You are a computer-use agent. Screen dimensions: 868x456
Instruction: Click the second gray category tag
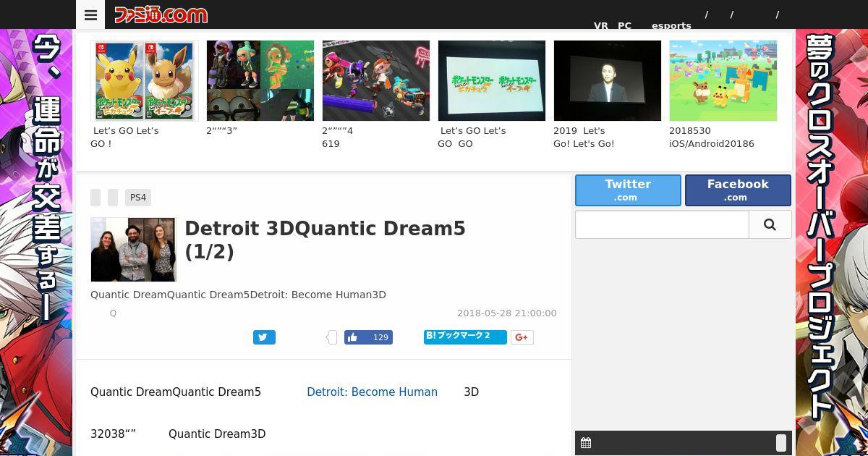click(x=113, y=198)
